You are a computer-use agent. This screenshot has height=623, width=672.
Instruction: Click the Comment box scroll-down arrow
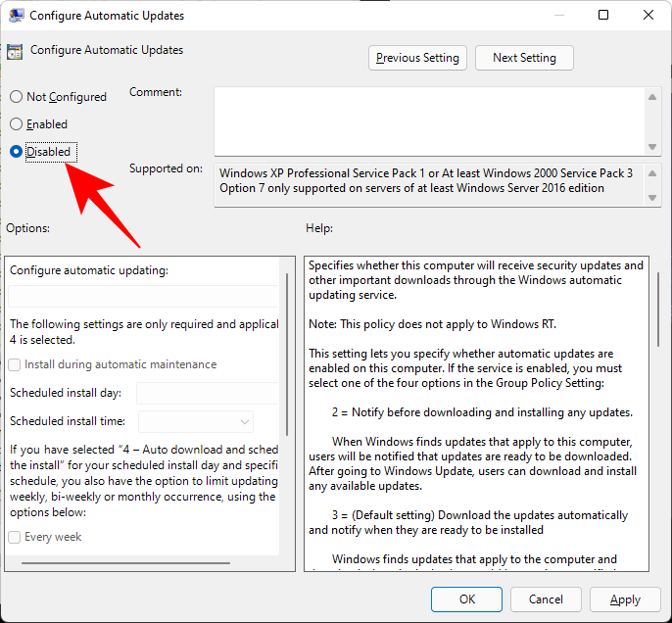pos(652,147)
